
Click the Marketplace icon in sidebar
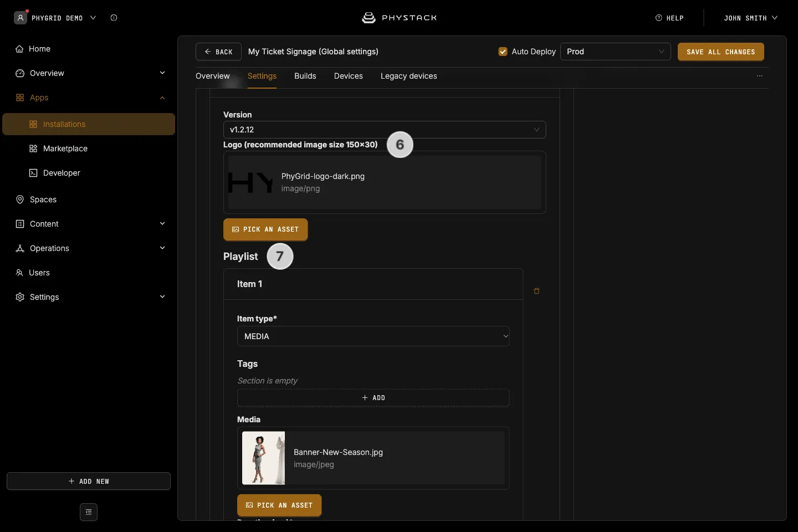(x=33, y=149)
